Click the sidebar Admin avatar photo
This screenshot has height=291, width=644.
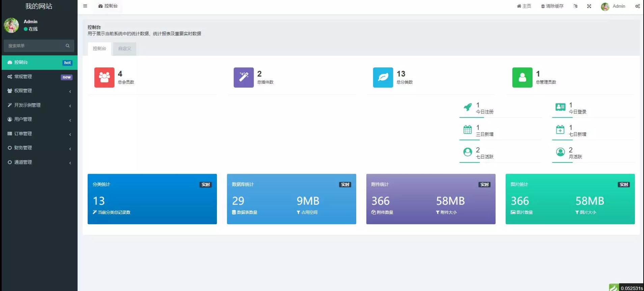11,25
